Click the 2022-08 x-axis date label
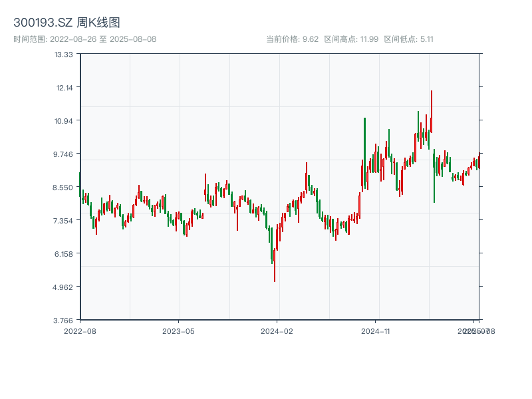532x399 pixels. click(x=80, y=331)
